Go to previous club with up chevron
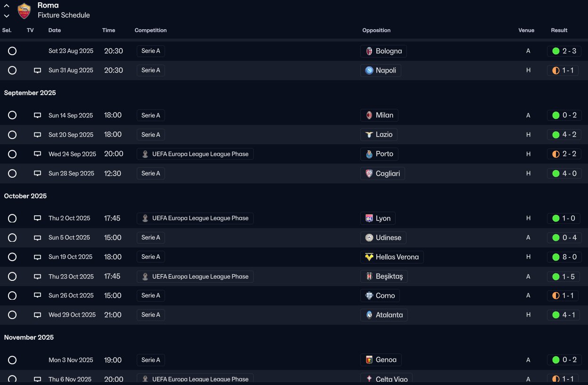Image resolution: width=588 pixels, height=385 pixels. pos(7,6)
